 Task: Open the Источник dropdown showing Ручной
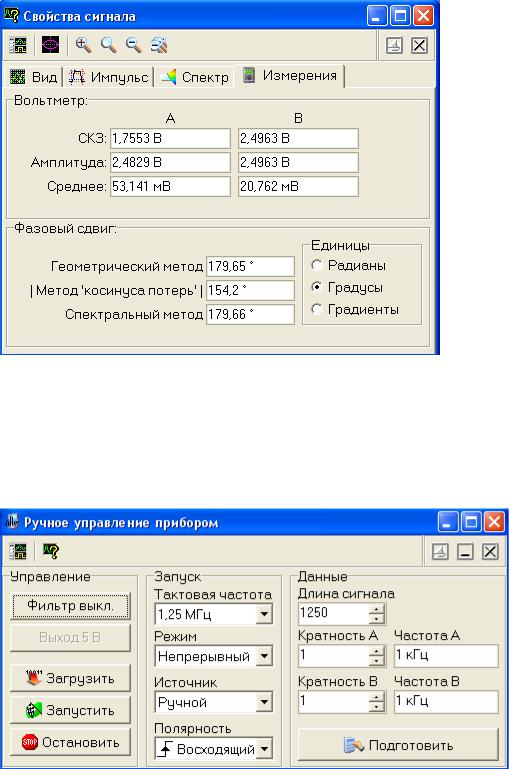pyautogui.click(x=264, y=702)
